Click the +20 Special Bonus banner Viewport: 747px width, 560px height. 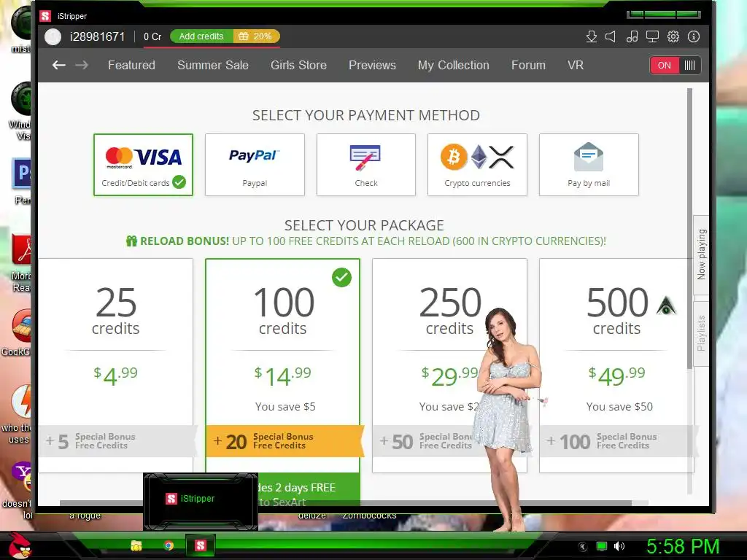tap(285, 441)
